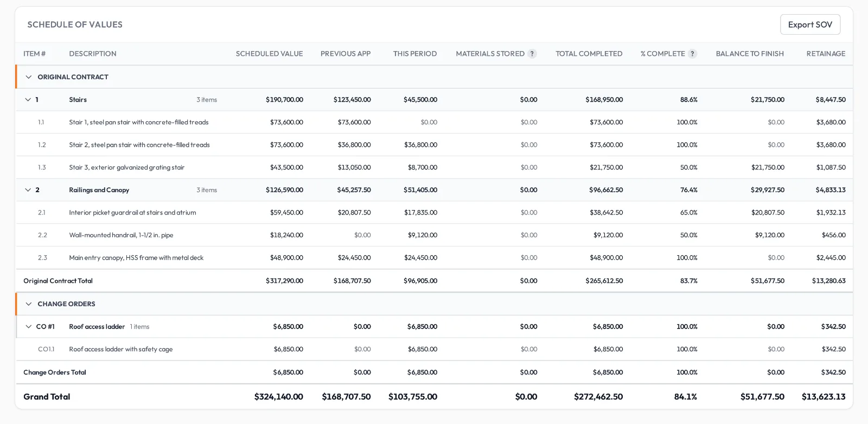Select Main entry canopy, HSS frame row
868x424 pixels.
point(434,258)
